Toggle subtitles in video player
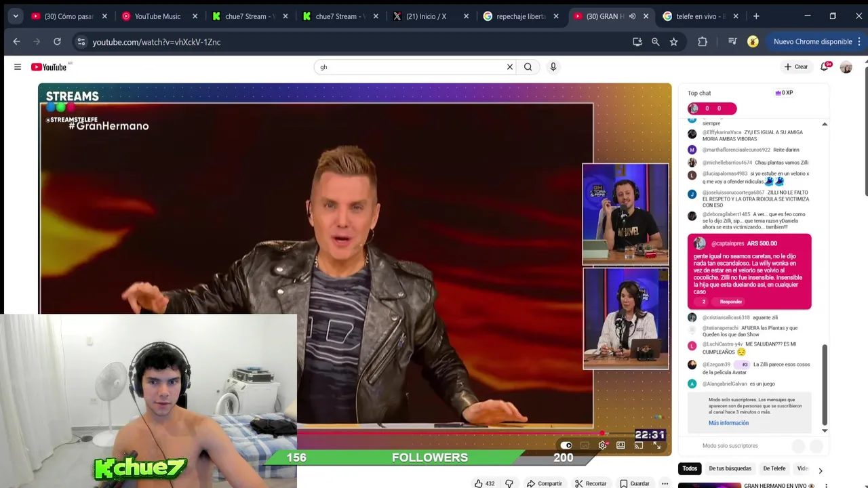The image size is (868, 488). pyautogui.click(x=585, y=445)
